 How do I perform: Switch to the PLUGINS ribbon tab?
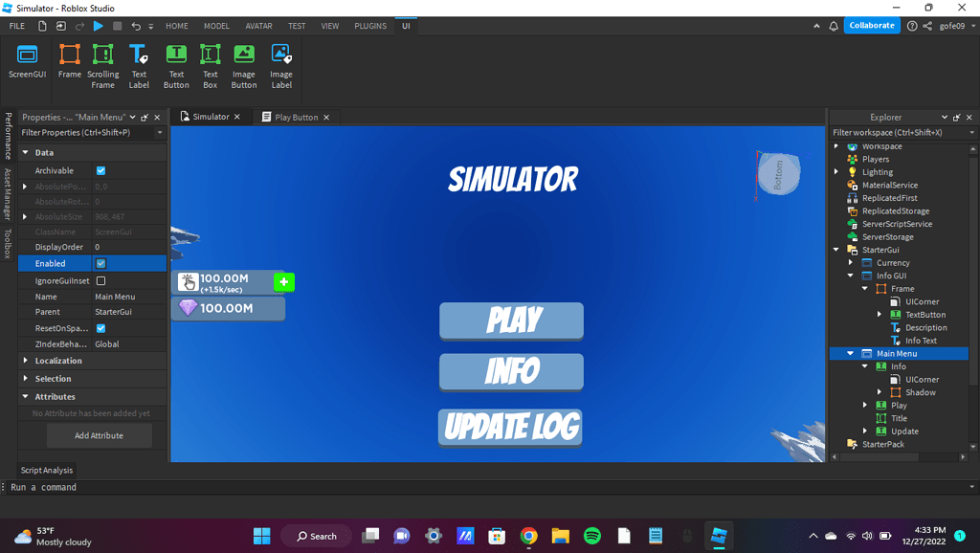pyautogui.click(x=370, y=26)
